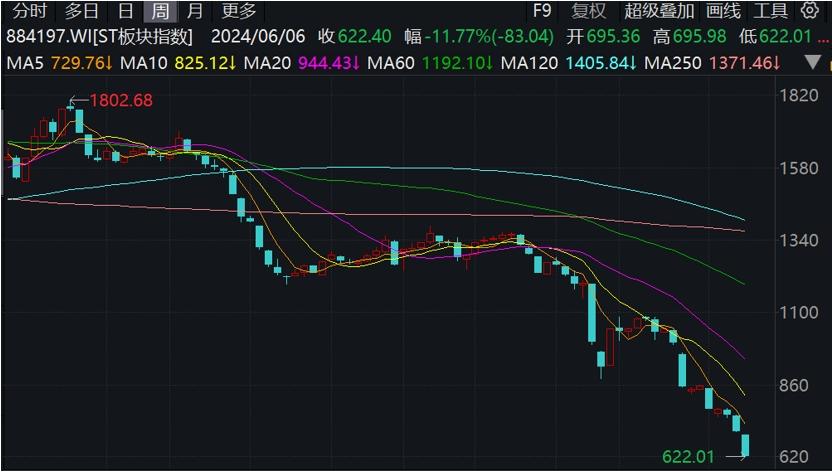Open the 工具 tools menu
Image resolution: width=832 pixels, height=472 pixels.
pos(770,11)
